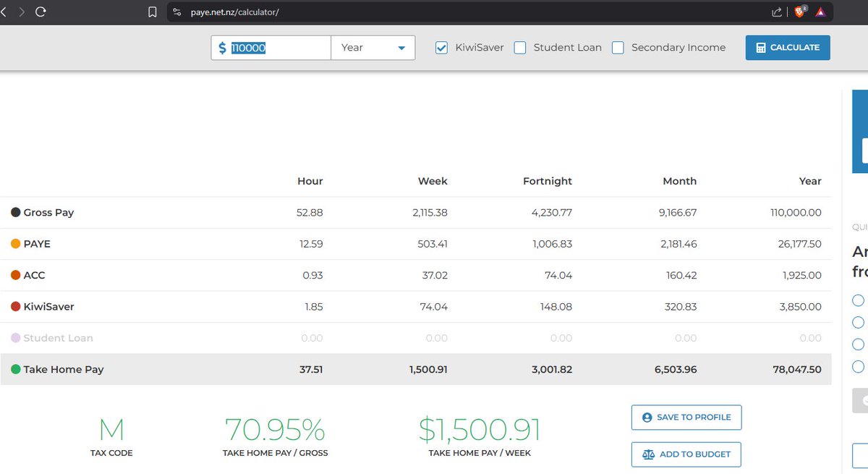Click the Add to Budget button

(x=686, y=454)
